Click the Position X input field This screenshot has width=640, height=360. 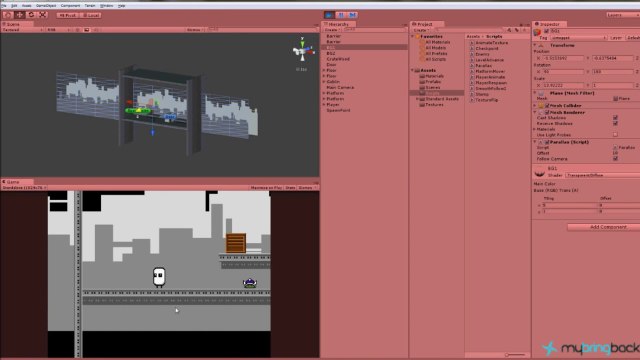[563, 58]
